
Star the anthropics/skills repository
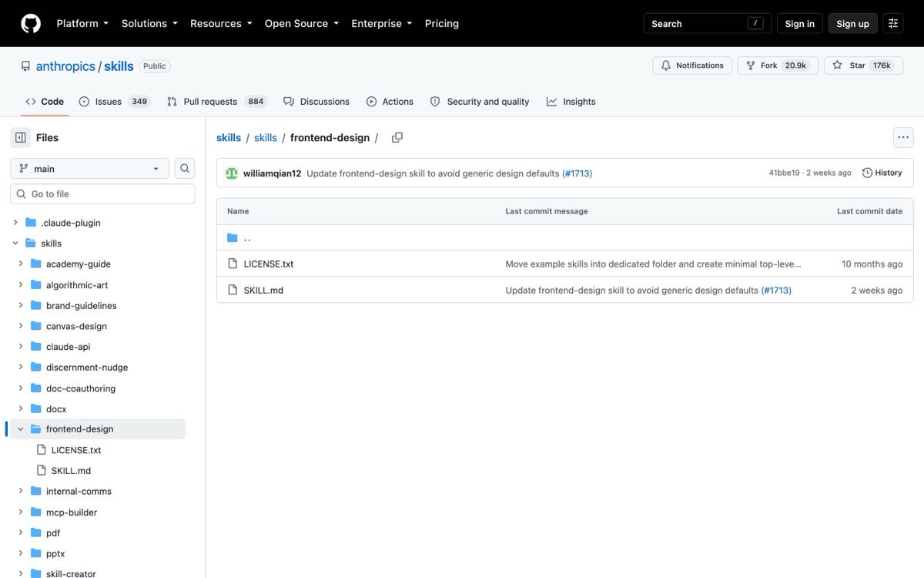[859, 66]
